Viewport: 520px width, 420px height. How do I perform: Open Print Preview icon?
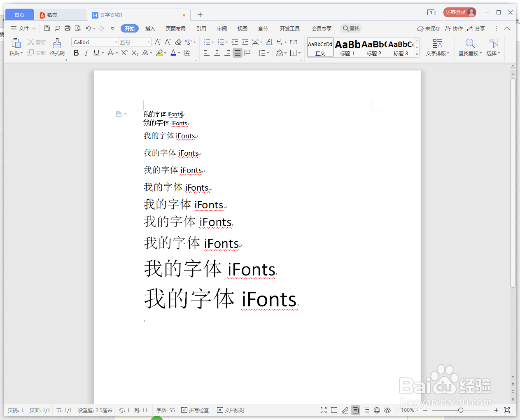pos(78,28)
